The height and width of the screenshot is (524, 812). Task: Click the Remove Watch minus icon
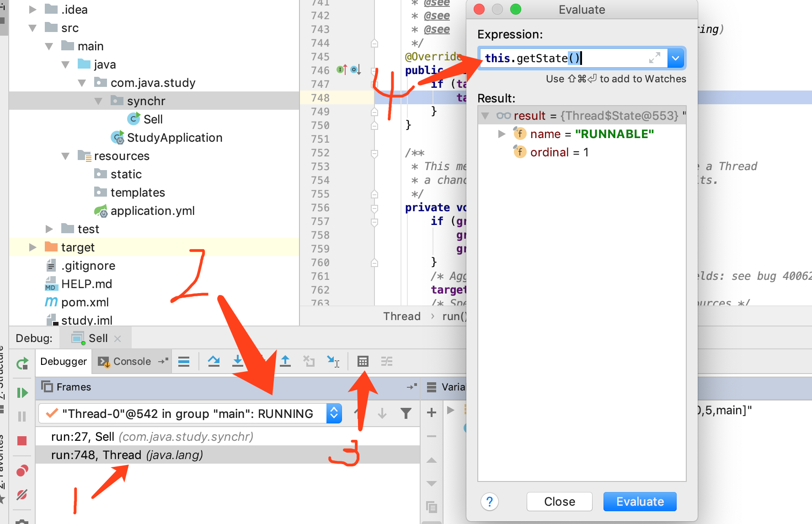pyautogui.click(x=431, y=436)
